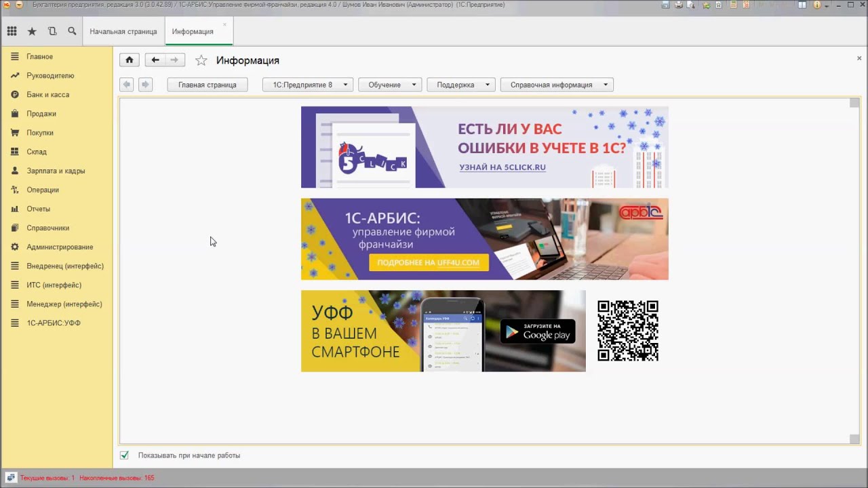Image resolution: width=868 pixels, height=488 pixels.
Task: Click the Calendar icon in title bar
Action: 746,5
